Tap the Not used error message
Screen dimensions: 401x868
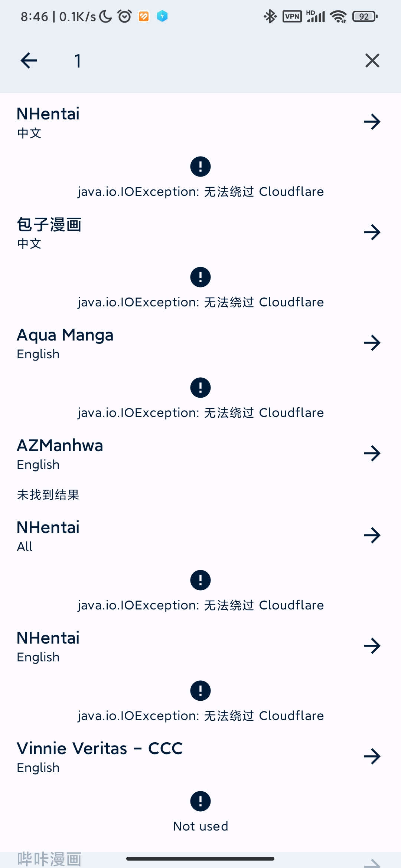(200, 826)
